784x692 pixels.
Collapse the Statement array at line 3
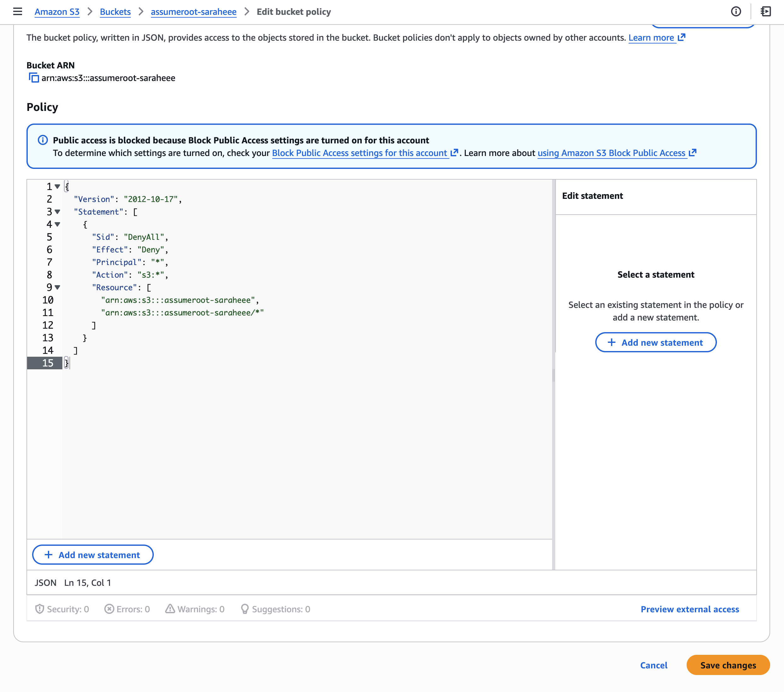(x=58, y=212)
